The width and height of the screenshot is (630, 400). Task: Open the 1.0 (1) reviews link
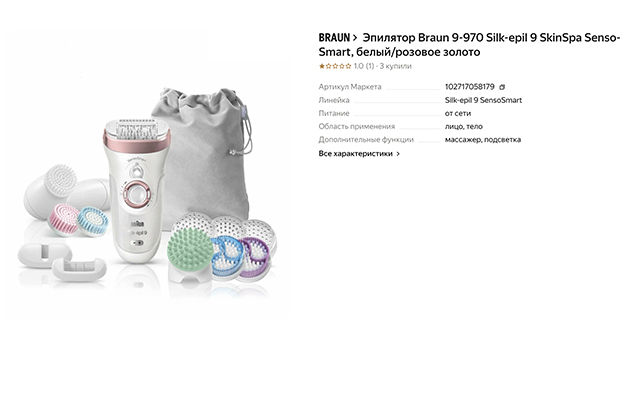(x=364, y=66)
